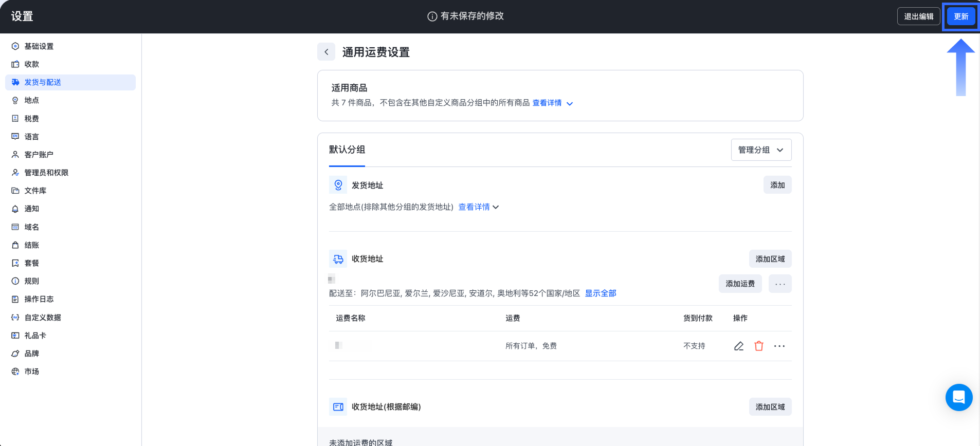
Task: Click the pencil edit icon for shipping rate
Action: pos(739,346)
